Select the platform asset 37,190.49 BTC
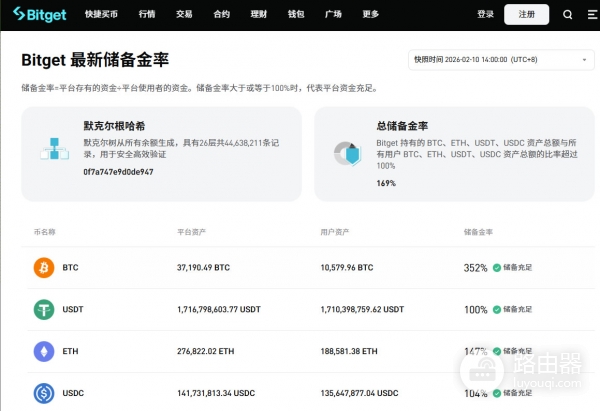The image size is (600, 411). pos(204,267)
